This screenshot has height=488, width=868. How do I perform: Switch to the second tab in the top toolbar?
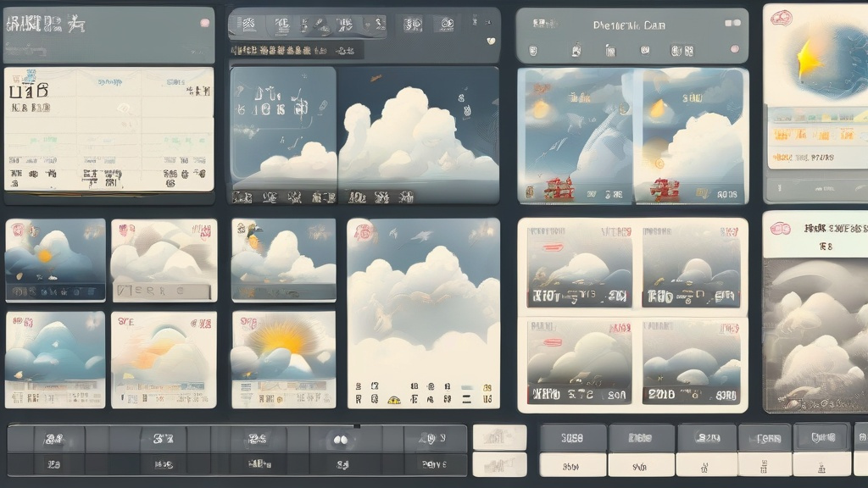click(284, 24)
